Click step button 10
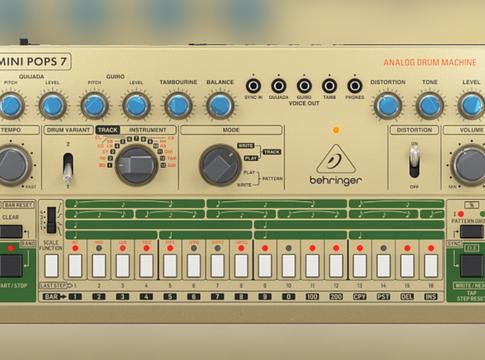 (289, 265)
